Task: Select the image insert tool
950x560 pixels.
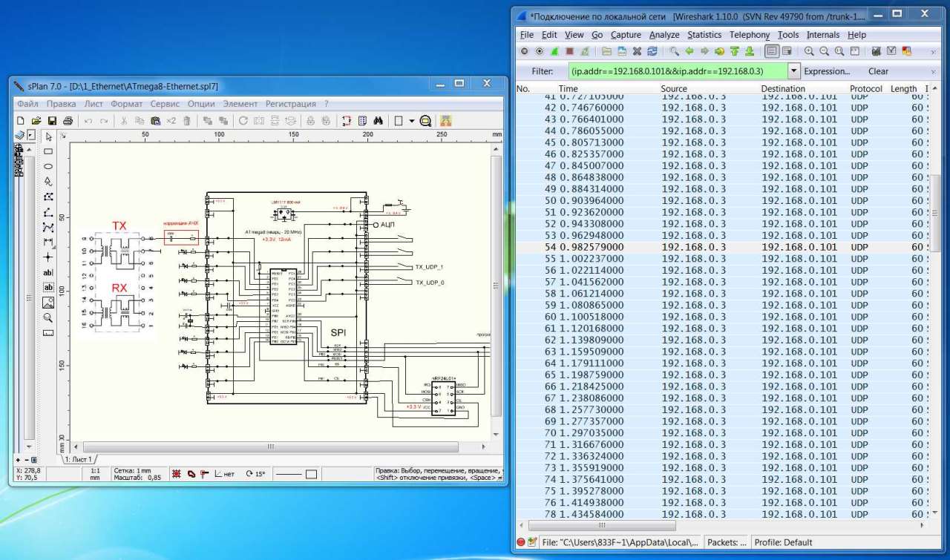Action: point(48,302)
